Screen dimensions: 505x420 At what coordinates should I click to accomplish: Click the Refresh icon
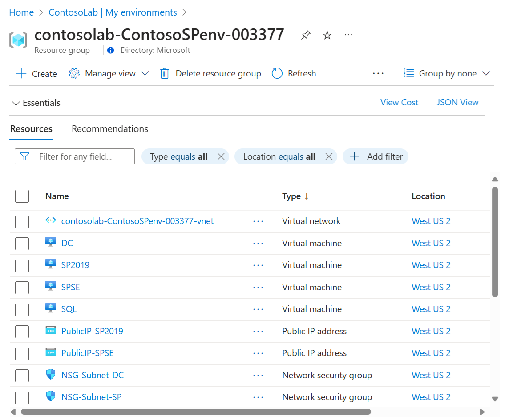pos(277,74)
